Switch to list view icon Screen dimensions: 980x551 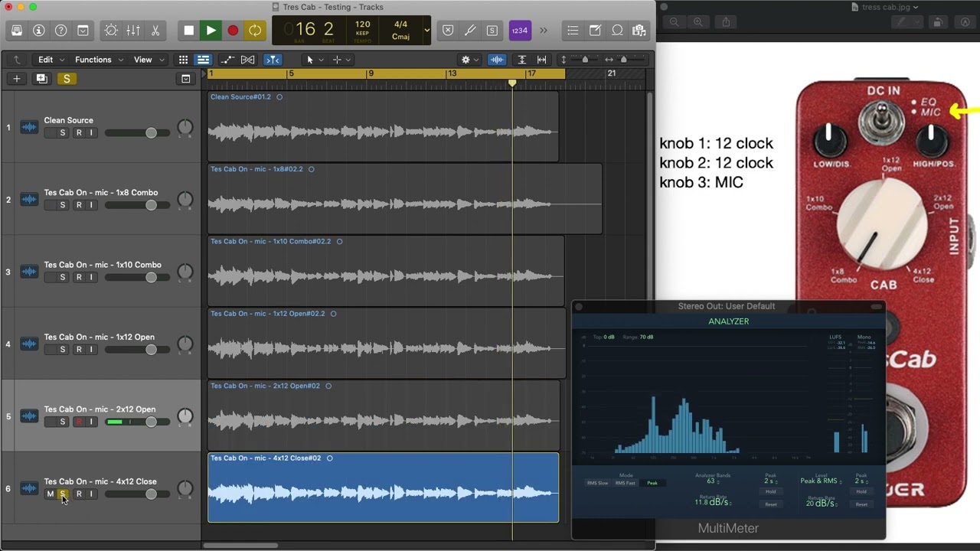[x=203, y=60]
